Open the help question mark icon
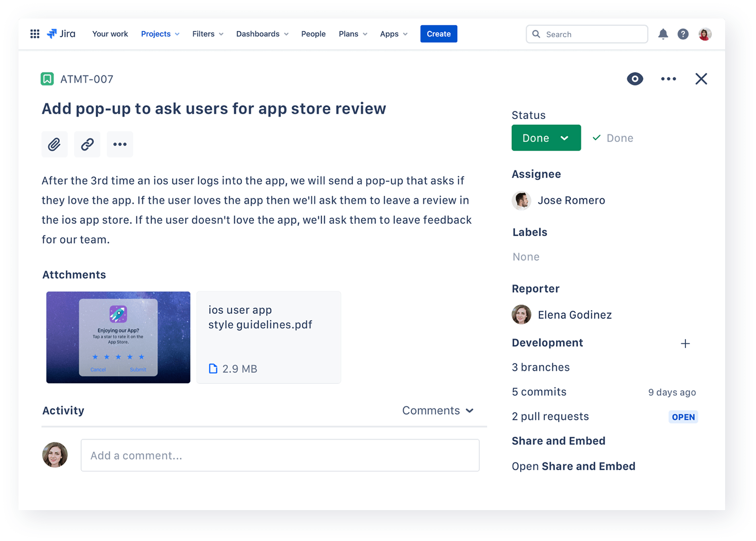This screenshot has height=541, width=756. [x=683, y=34]
